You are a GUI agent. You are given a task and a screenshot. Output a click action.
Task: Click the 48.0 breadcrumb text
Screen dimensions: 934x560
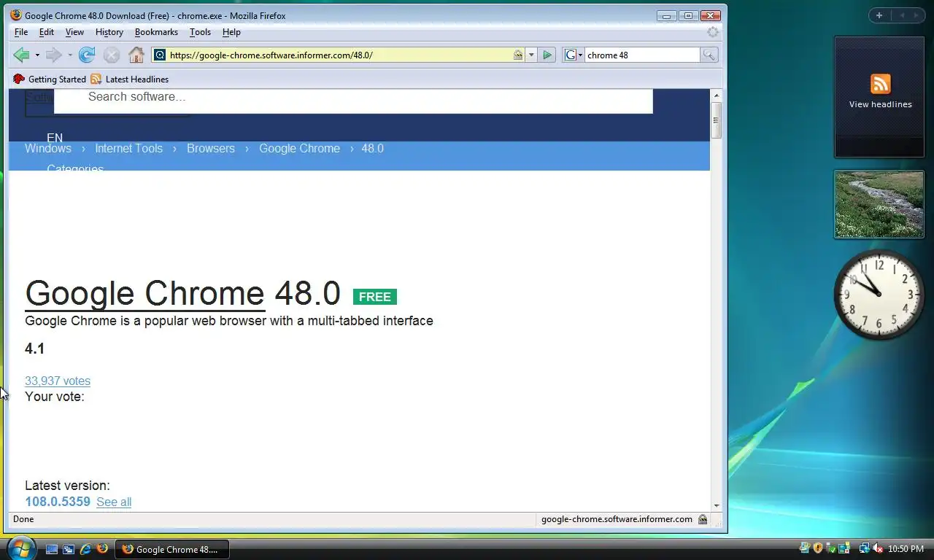pyautogui.click(x=372, y=148)
